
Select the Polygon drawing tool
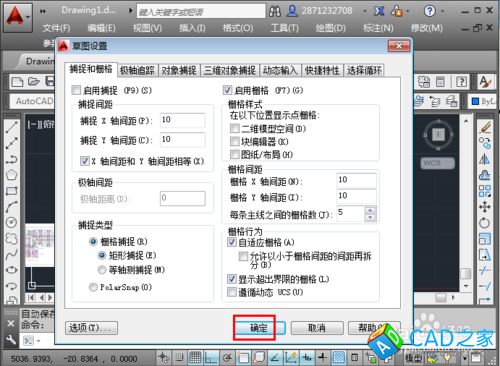pyautogui.click(x=12, y=175)
